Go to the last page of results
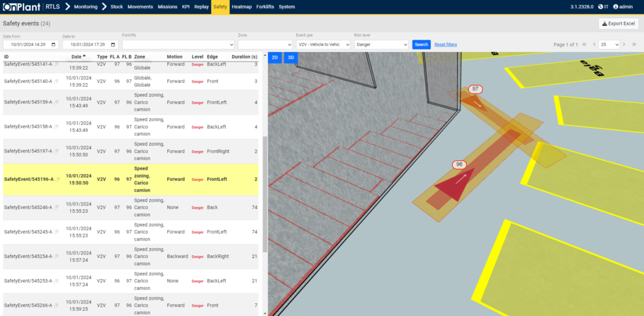This screenshot has height=316, width=644. (635, 45)
